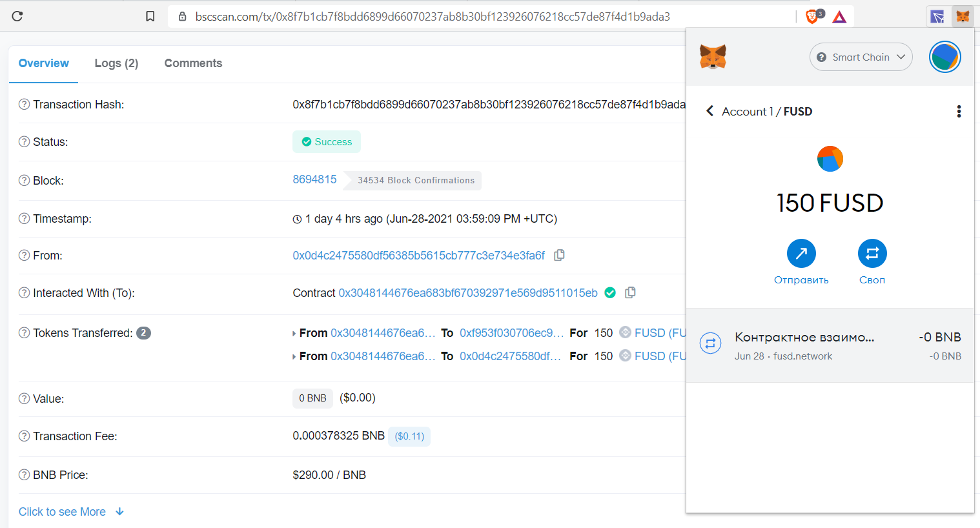Open contract address 0x3048144676ea683b... link
The image size is (980, 528).
tap(468, 293)
